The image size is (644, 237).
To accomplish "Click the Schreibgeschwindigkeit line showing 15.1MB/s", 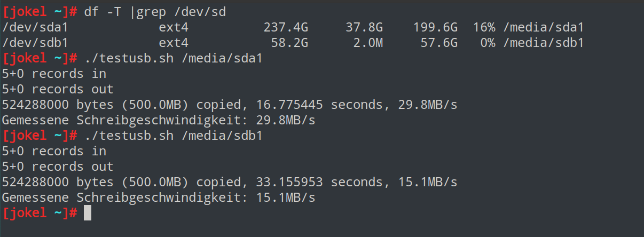I will [159, 197].
